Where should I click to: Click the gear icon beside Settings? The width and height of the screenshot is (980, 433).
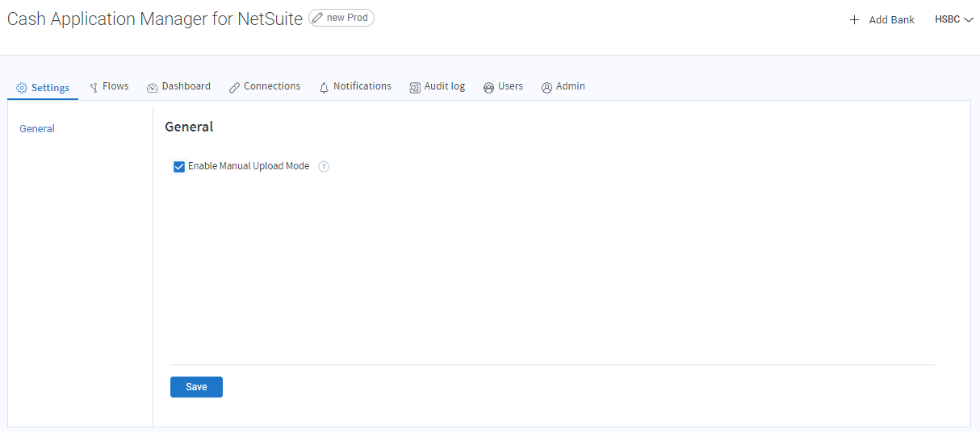point(22,88)
